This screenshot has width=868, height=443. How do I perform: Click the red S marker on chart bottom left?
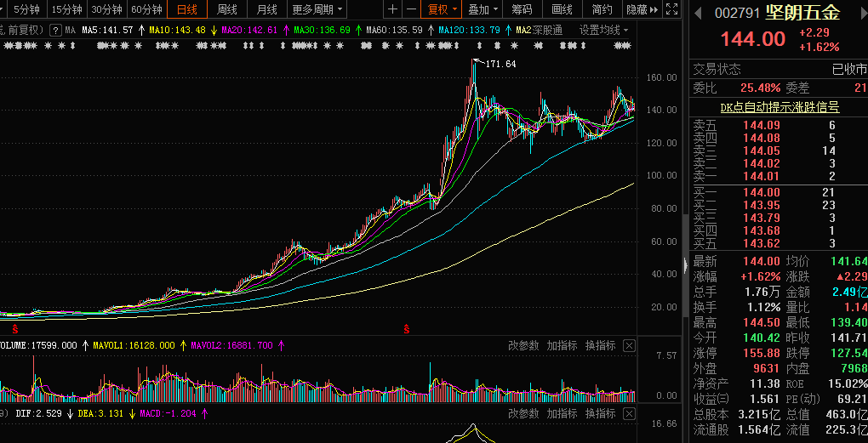click(x=14, y=327)
